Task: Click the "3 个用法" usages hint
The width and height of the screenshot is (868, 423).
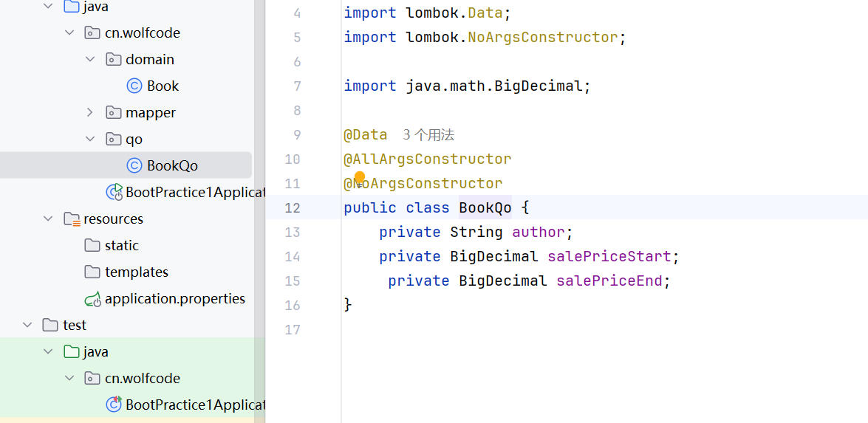Action: coord(428,135)
